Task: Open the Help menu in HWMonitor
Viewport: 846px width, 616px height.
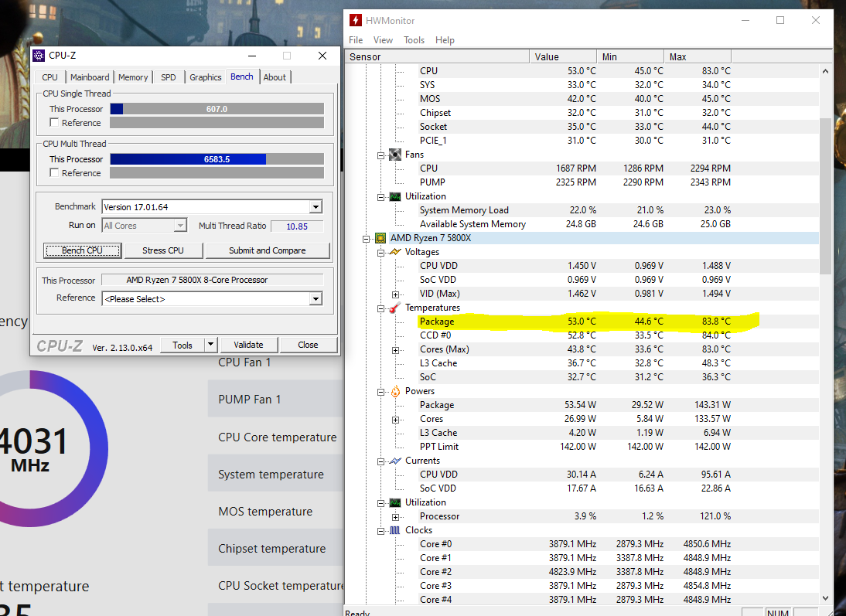Action: tap(445, 40)
